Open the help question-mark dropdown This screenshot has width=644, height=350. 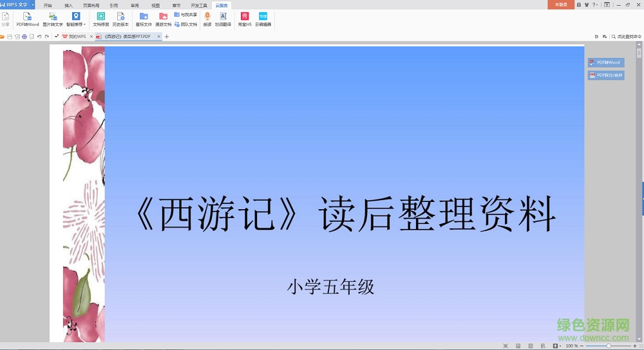coord(594,5)
